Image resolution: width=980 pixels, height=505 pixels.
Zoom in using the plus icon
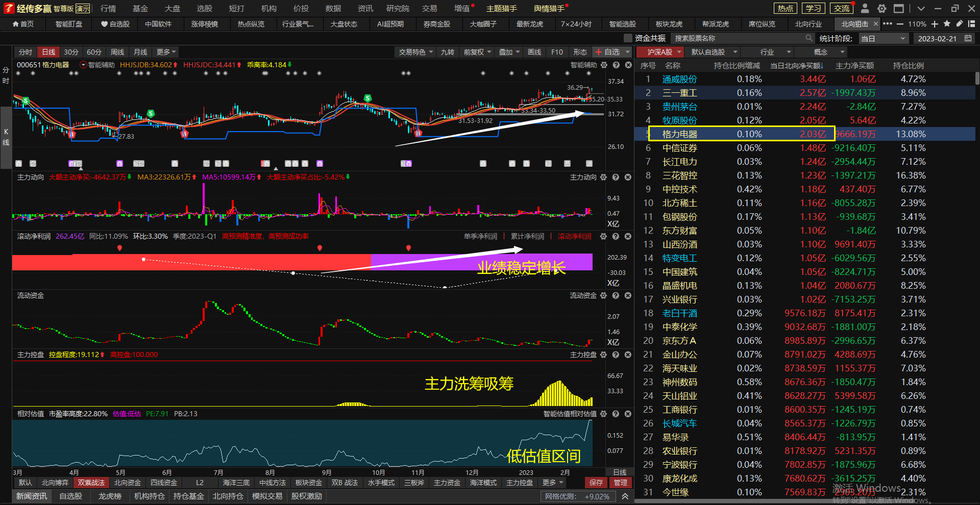(x=935, y=24)
